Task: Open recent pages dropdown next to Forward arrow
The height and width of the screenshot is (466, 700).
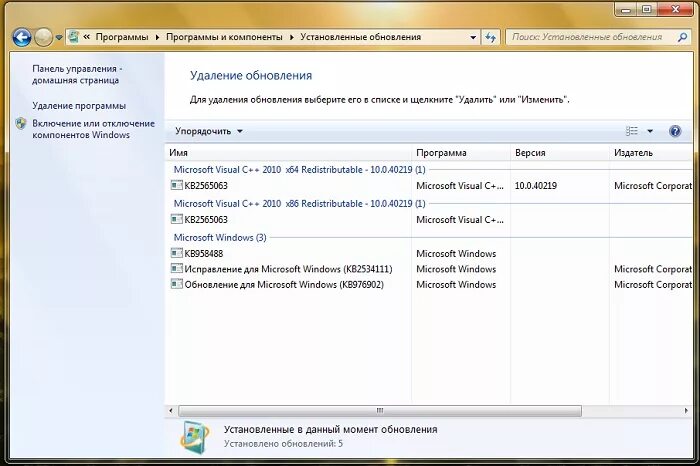Action: 59,37
